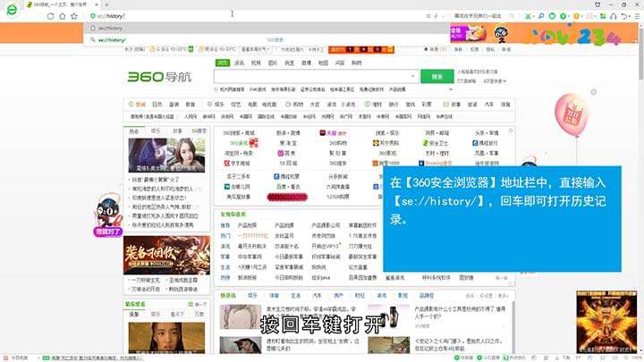The height and width of the screenshot is (362, 644).
Task: Open the 人民网 link
Action: [x=191, y=116]
